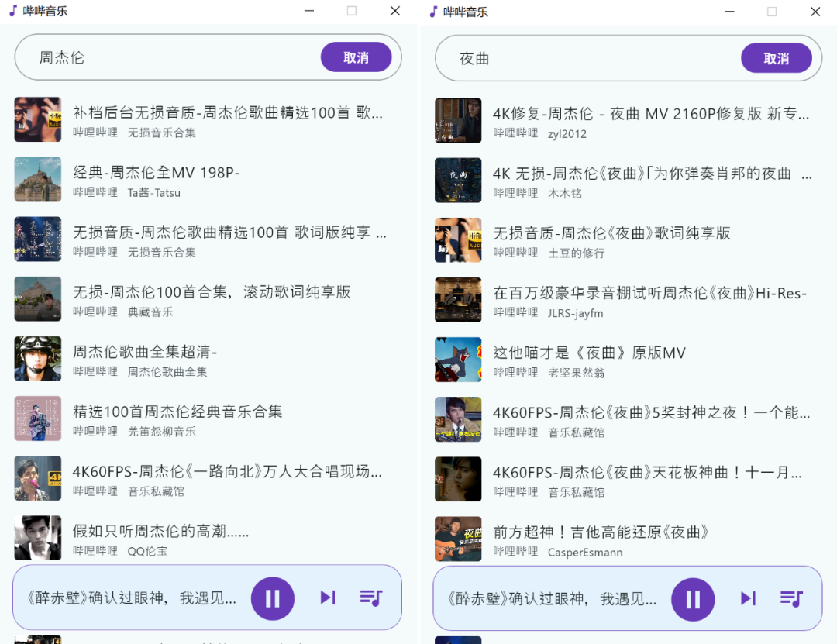Skip to next track in right player

point(748,598)
